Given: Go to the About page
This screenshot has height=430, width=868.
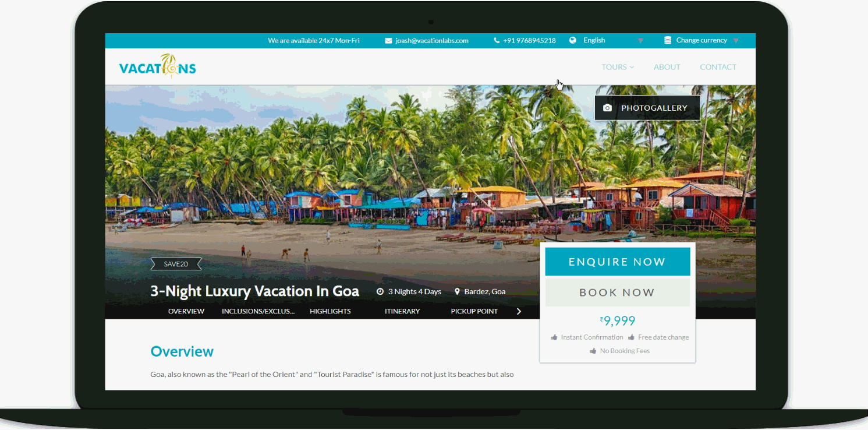Looking at the screenshot, I should pyautogui.click(x=667, y=67).
